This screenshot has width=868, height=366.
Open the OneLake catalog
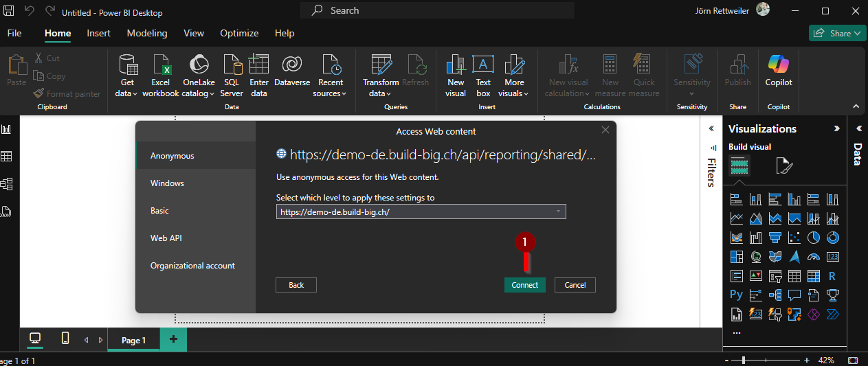tap(199, 76)
